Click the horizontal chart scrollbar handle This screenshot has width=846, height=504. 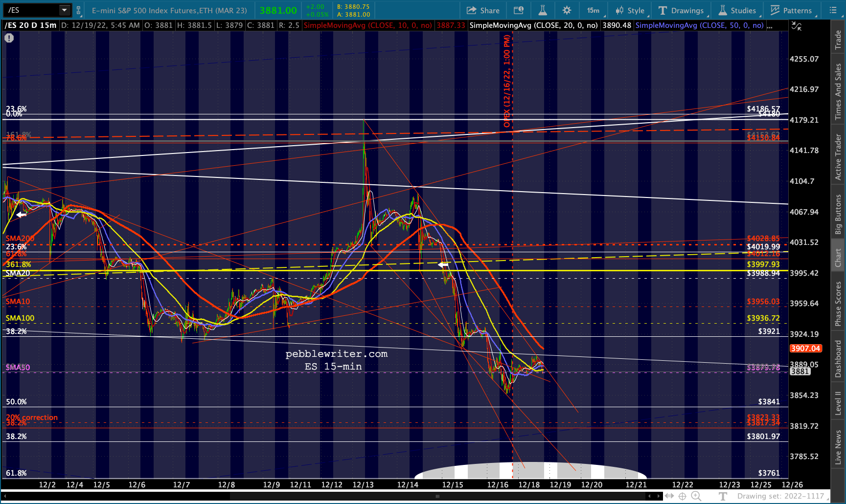pos(437,496)
